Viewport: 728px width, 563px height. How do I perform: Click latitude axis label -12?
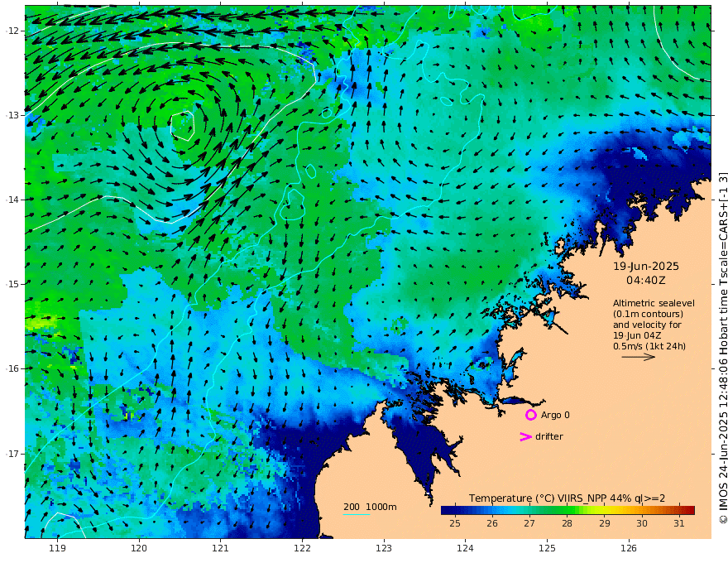tap(12, 31)
